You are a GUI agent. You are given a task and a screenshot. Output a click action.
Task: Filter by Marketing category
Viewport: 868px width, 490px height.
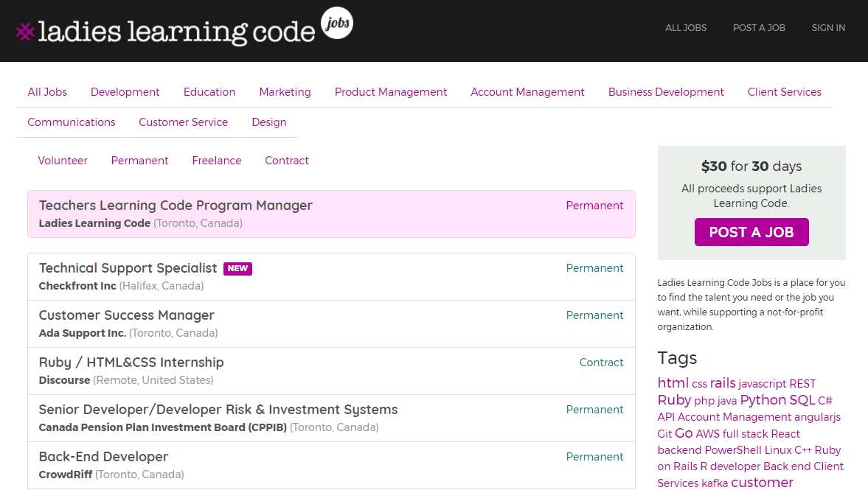(285, 92)
